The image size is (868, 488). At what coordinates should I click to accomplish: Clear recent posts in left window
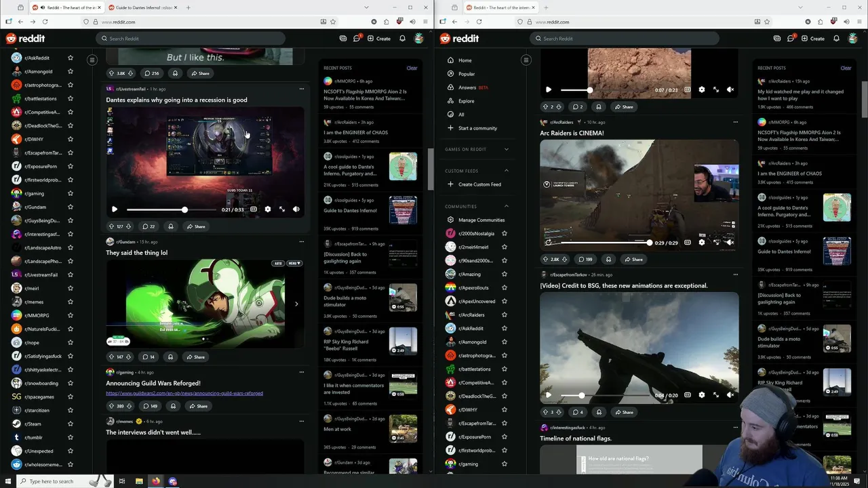[412, 68]
